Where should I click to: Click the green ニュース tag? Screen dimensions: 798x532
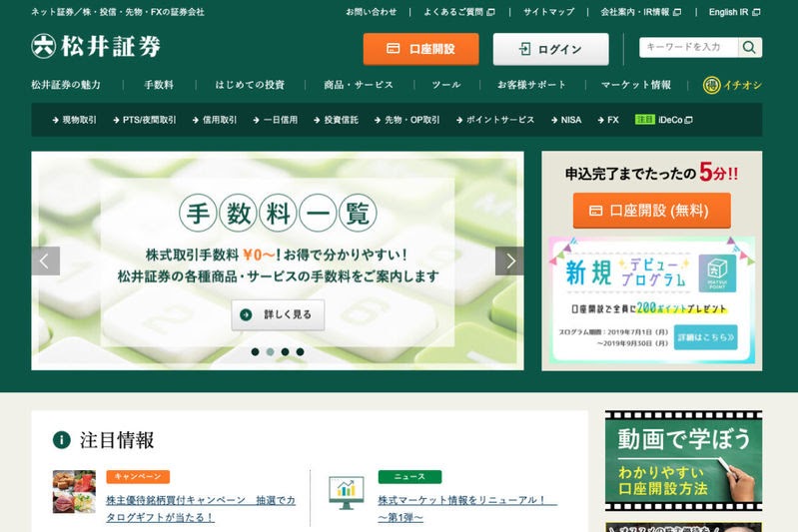coord(409,476)
